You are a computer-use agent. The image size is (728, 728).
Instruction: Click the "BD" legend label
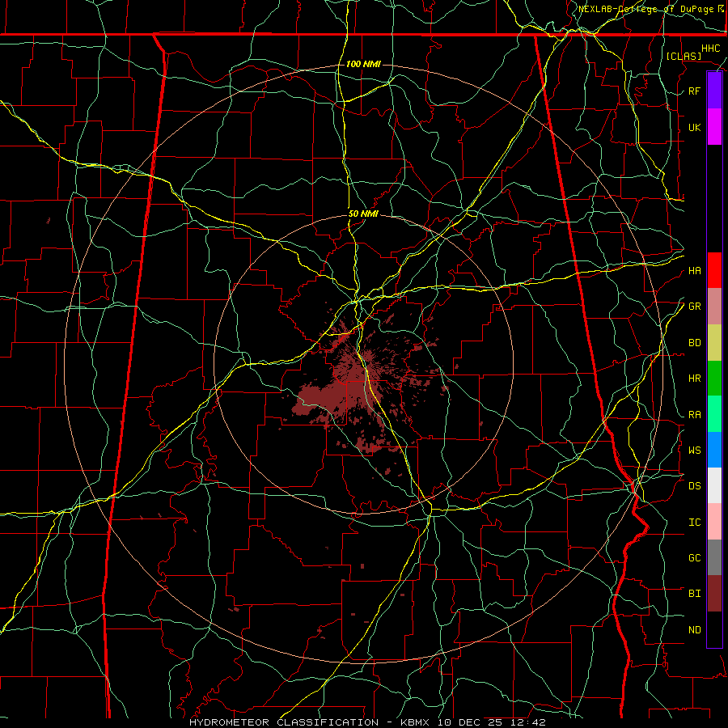point(694,343)
